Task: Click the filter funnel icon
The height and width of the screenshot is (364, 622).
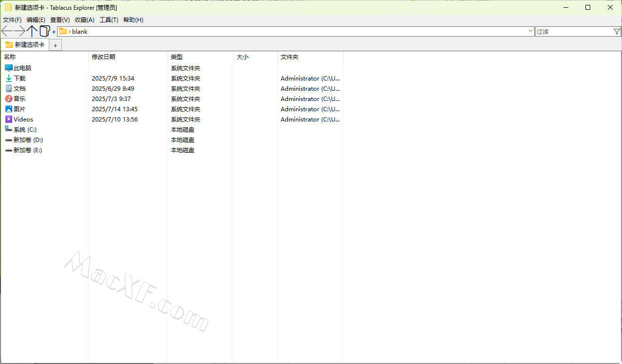Action: [617, 31]
